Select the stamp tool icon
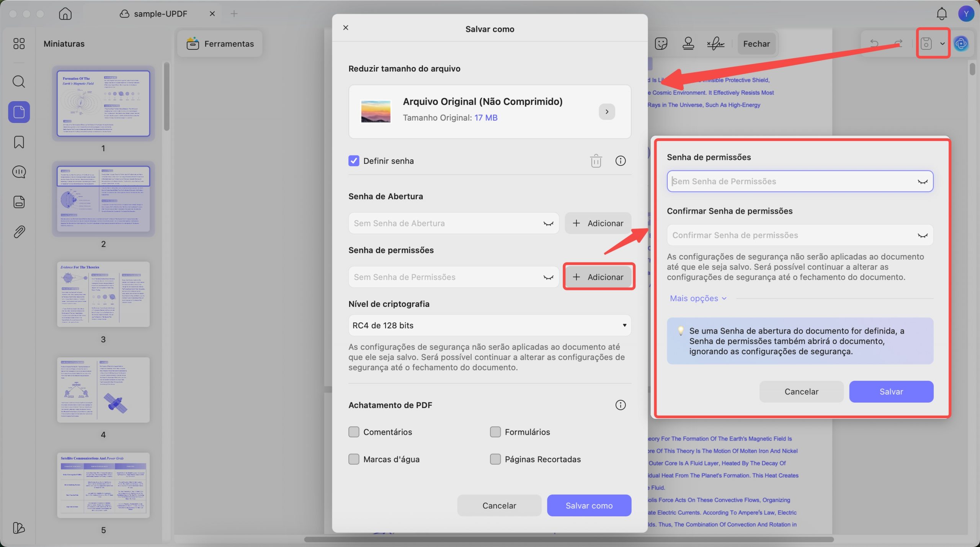 point(688,44)
